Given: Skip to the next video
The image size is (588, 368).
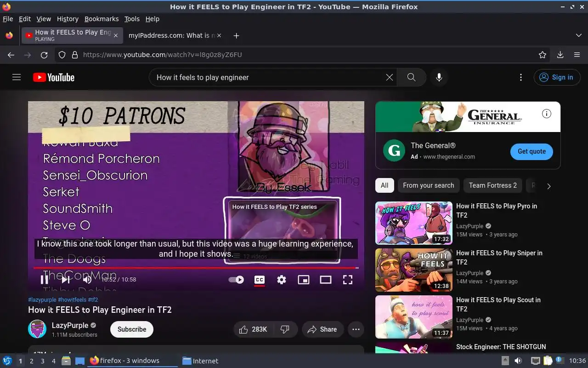Looking at the screenshot, I should coord(66,279).
